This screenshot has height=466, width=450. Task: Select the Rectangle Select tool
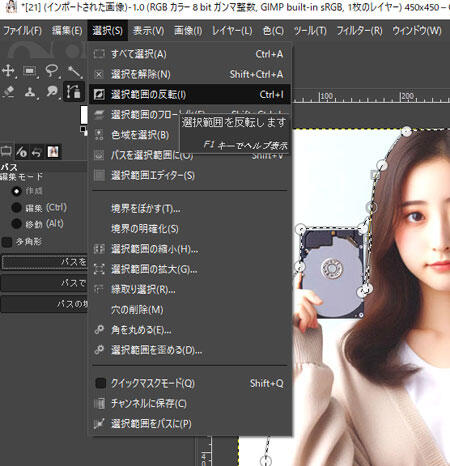(x=30, y=71)
